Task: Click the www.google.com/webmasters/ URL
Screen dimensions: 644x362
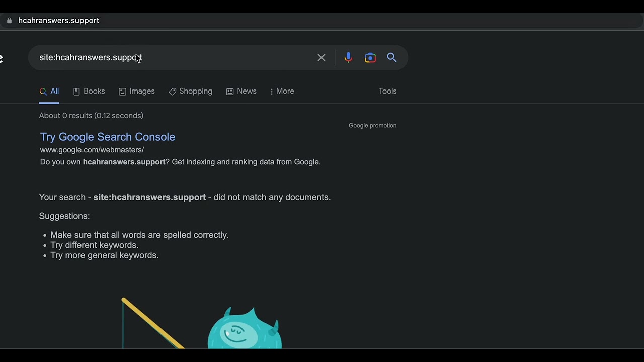Action: pyautogui.click(x=92, y=150)
